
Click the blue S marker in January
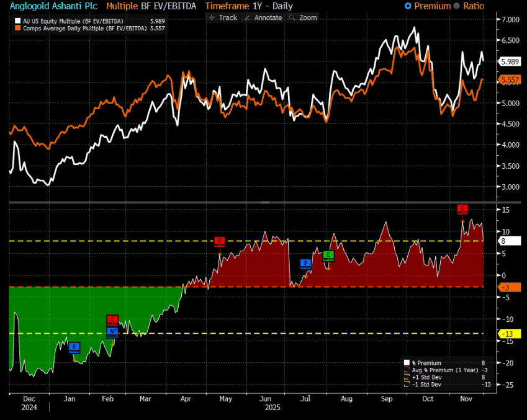(74, 347)
